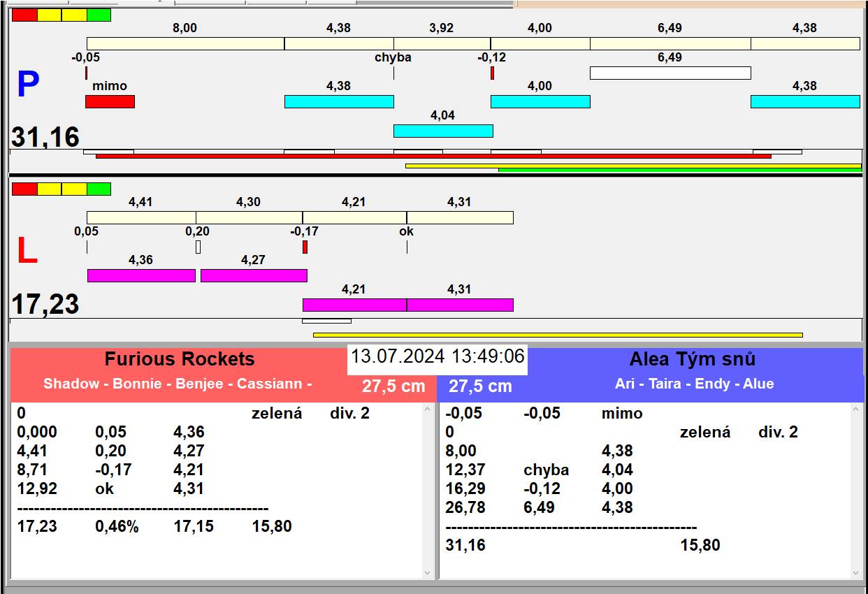Click the red -0,17 pass marker in lane L
868x594 pixels.
click(305, 247)
